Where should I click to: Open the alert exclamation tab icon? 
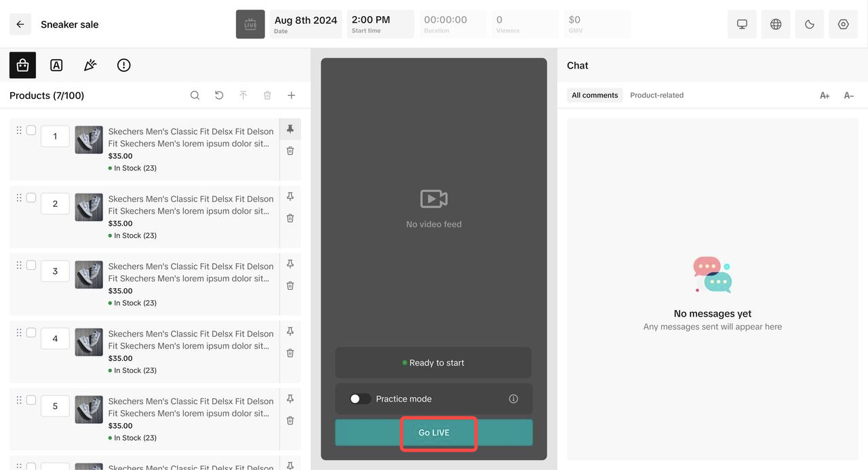point(123,65)
